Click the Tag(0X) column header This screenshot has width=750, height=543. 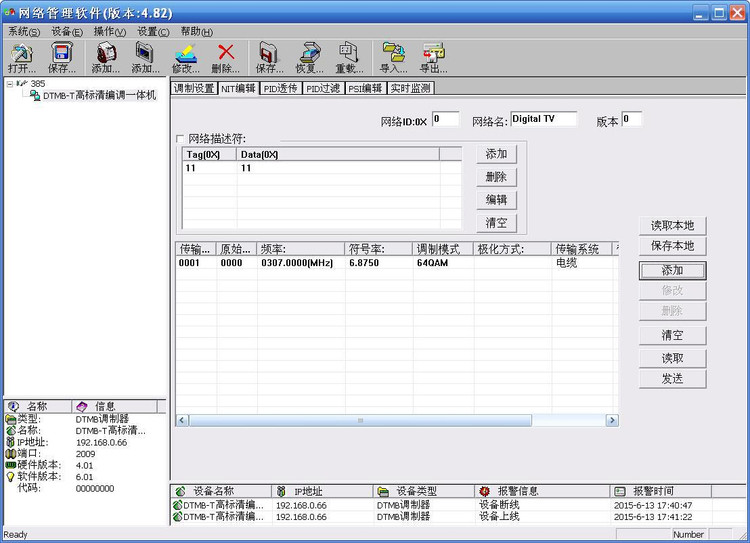coord(210,155)
